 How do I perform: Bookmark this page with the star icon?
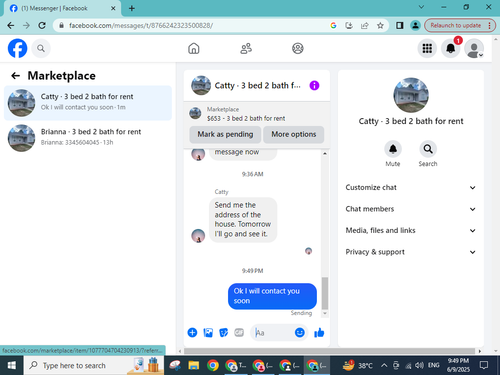point(380,26)
